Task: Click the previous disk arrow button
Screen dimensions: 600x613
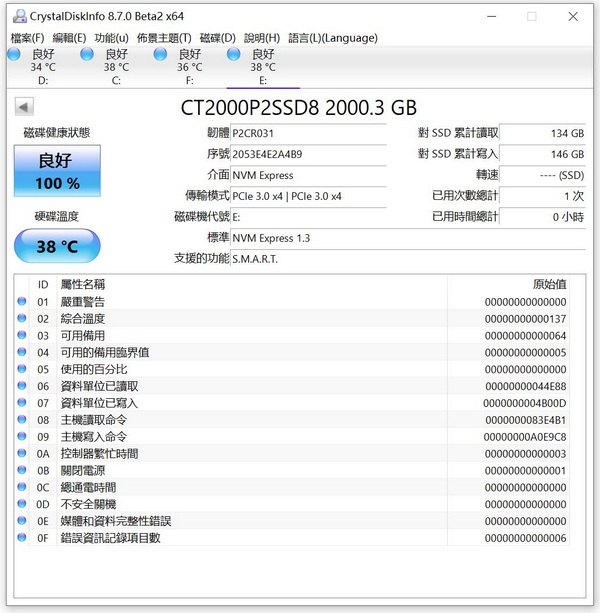Action: coord(24,107)
